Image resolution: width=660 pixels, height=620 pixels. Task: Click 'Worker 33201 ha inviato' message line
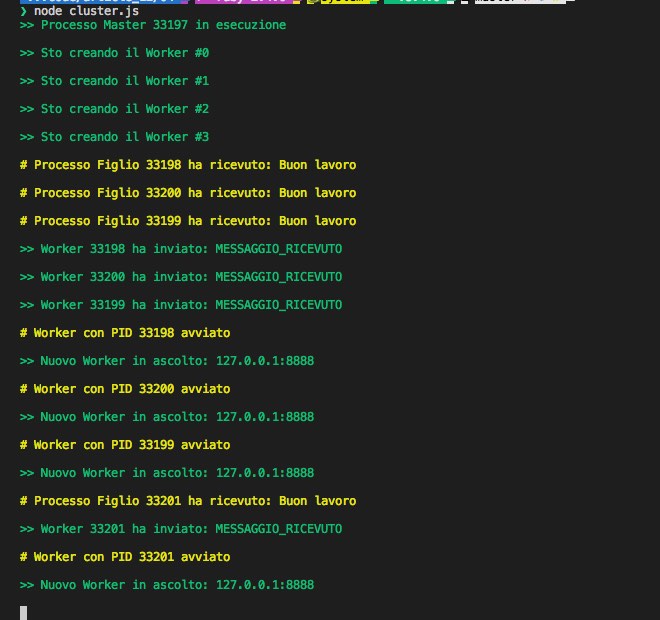tap(180, 529)
